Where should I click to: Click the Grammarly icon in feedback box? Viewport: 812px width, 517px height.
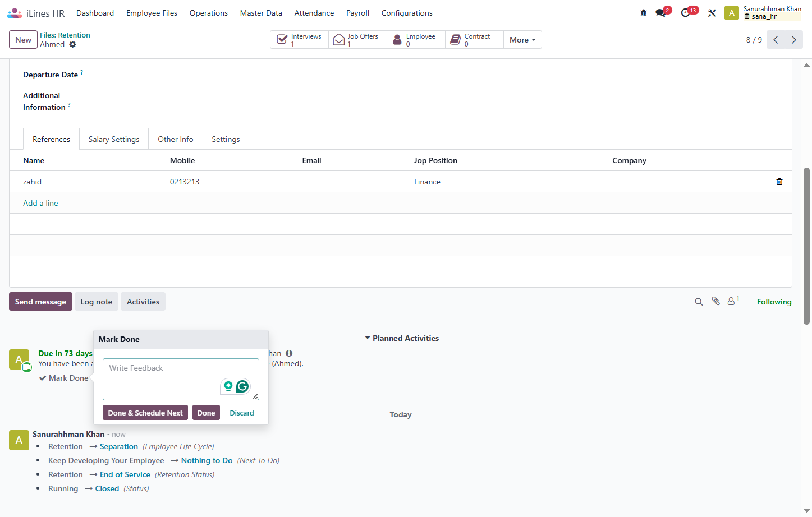(242, 386)
